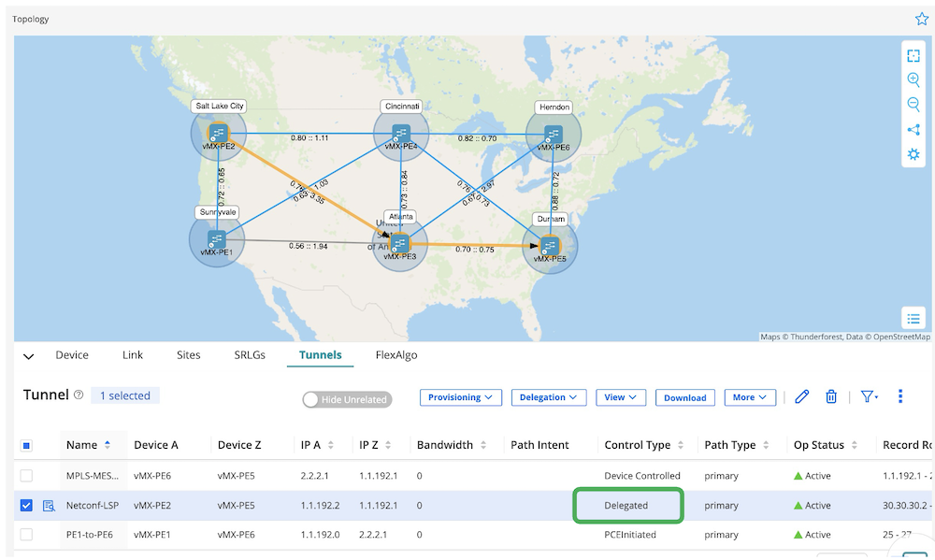This screenshot has height=560, width=935.
Task: Delete the selected tunnel with trash icon
Action: click(830, 397)
